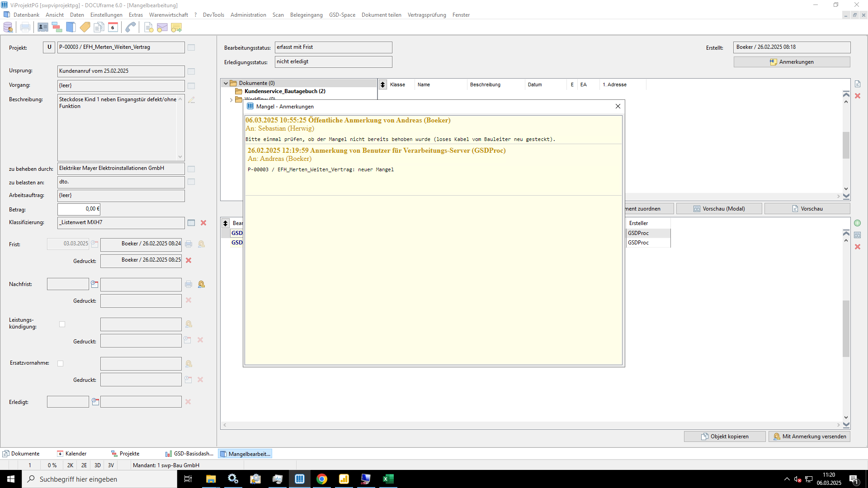Viewport: 868px width, 488px height.
Task: Close the Mangel - Anmerkungen dialog
Action: click(618, 106)
